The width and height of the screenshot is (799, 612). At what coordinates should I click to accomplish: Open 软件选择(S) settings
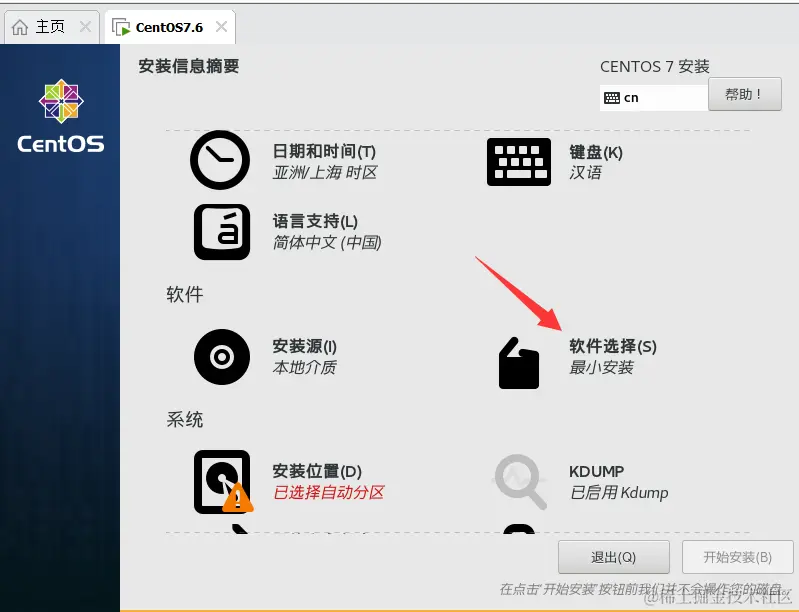click(612, 347)
